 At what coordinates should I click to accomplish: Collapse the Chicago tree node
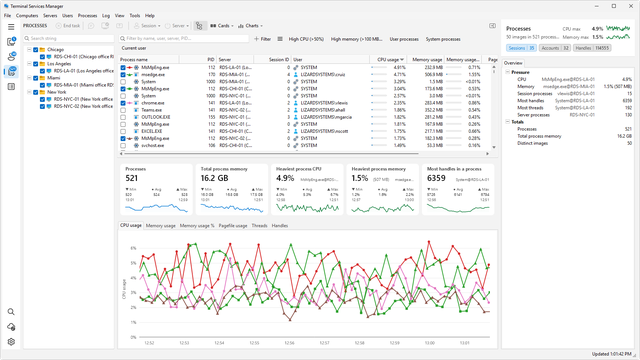29,50
